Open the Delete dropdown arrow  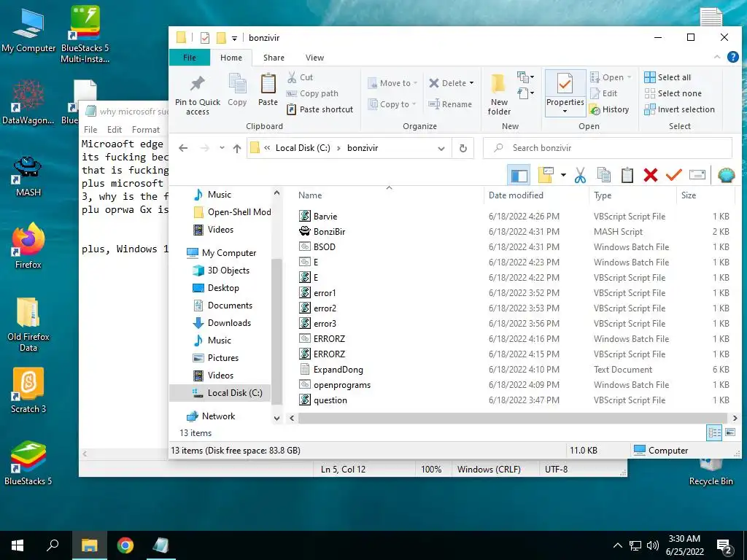coord(472,83)
